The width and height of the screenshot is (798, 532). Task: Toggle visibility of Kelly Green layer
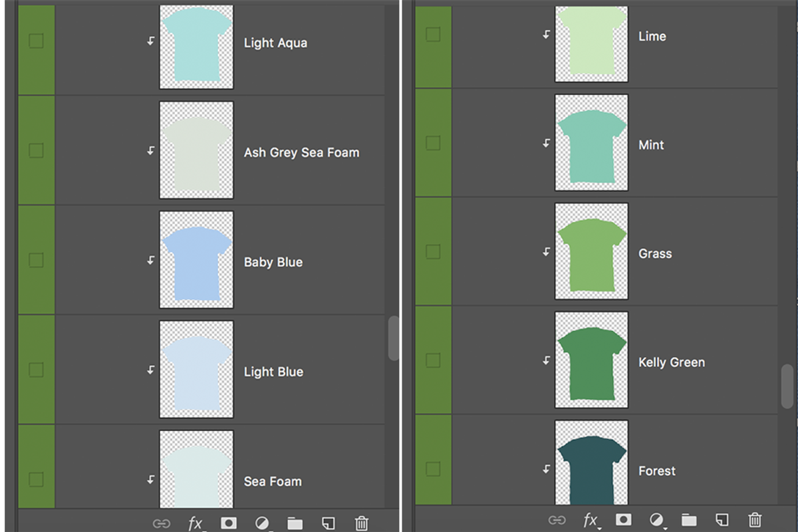tap(433, 360)
